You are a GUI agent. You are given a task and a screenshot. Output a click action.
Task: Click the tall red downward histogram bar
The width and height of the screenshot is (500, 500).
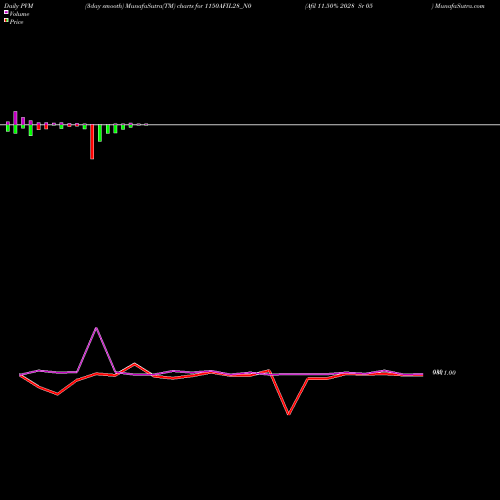[92, 142]
